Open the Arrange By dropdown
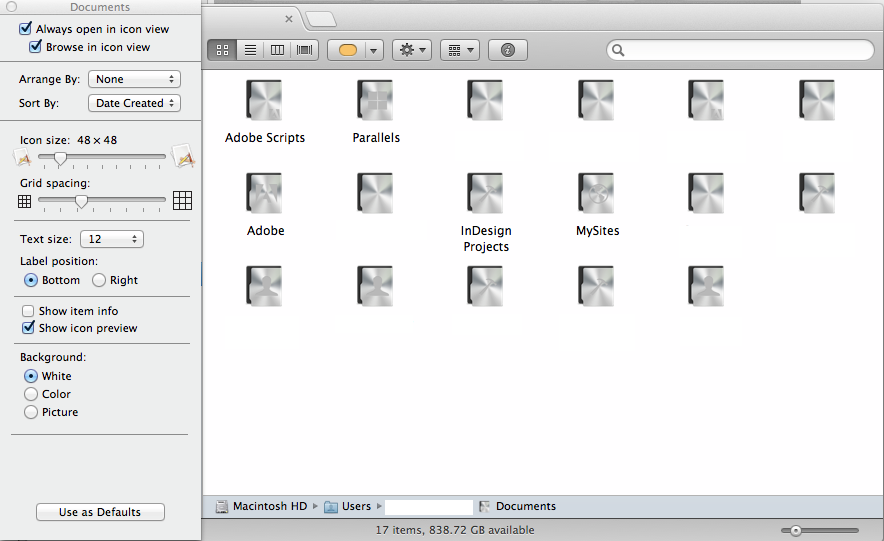Image resolution: width=884 pixels, height=541 pixels. (134, 79)
